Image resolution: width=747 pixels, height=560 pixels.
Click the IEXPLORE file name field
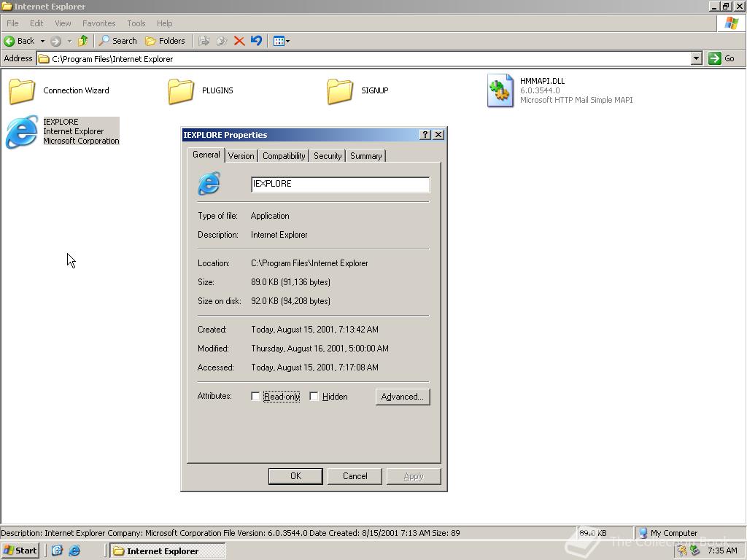(x=340, y=184)
